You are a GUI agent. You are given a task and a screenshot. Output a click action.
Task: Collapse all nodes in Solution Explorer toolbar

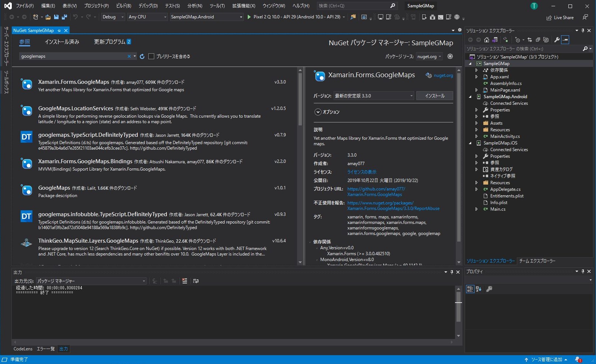coord(538,40)
